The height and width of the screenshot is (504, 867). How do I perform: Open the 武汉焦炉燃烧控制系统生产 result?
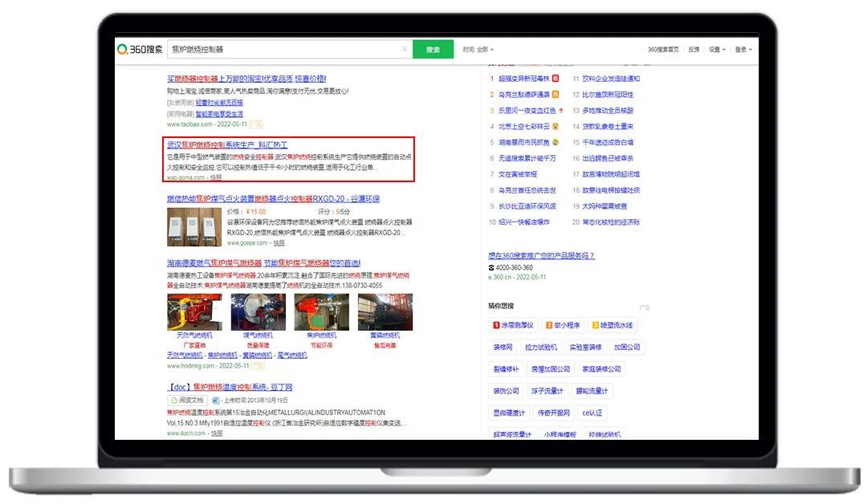pos(227,144)
